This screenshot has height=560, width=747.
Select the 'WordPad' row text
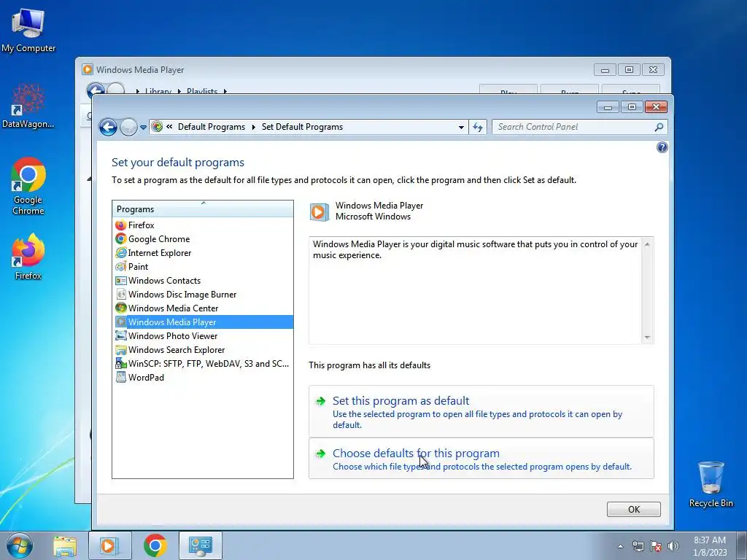[146, 377]
